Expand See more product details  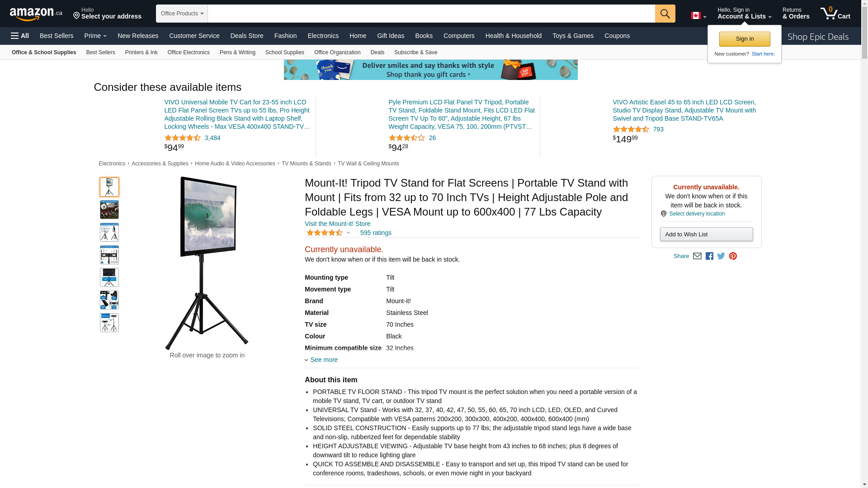tap(321, 360)
